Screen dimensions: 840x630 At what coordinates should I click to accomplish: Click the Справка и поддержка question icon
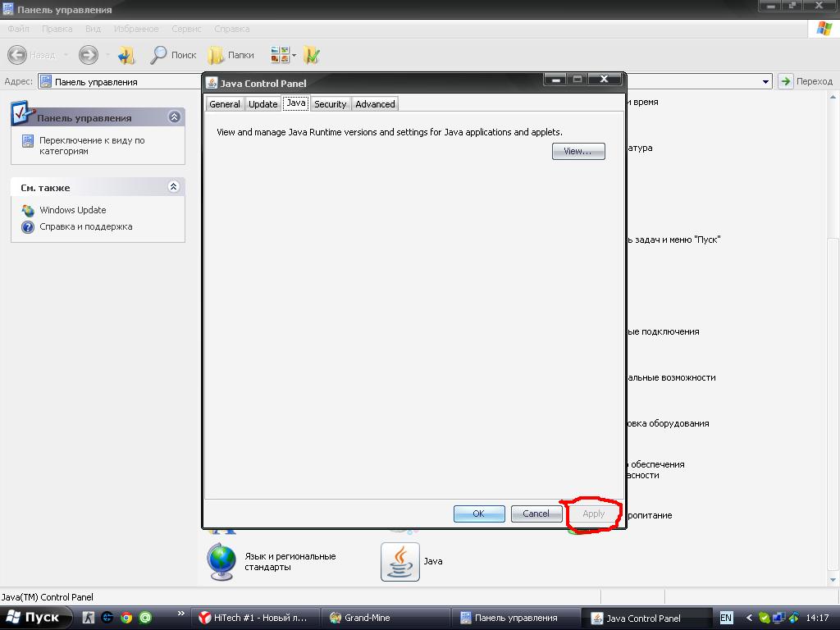pos(28,227)
